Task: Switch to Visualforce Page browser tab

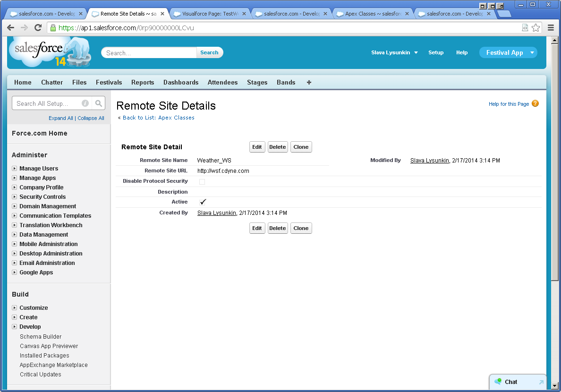Action: [x=210, y=14]
